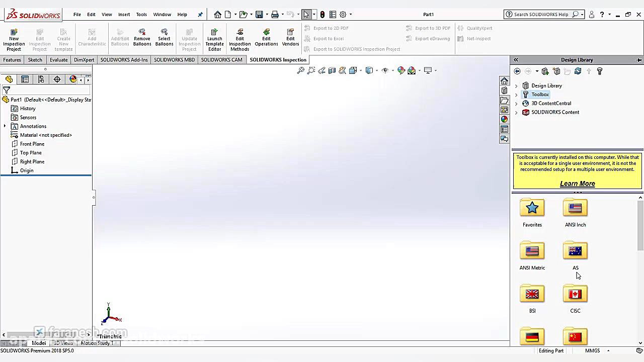This screenshot has height=362, width=644.
Task: Expand SOLIDWORKS Content node
Action: point(516,113)
